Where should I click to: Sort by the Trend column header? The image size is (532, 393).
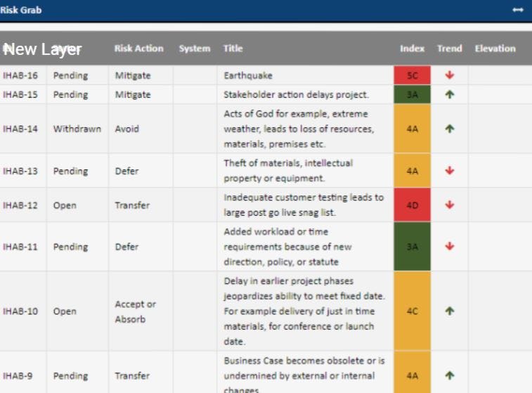point(450,49)
